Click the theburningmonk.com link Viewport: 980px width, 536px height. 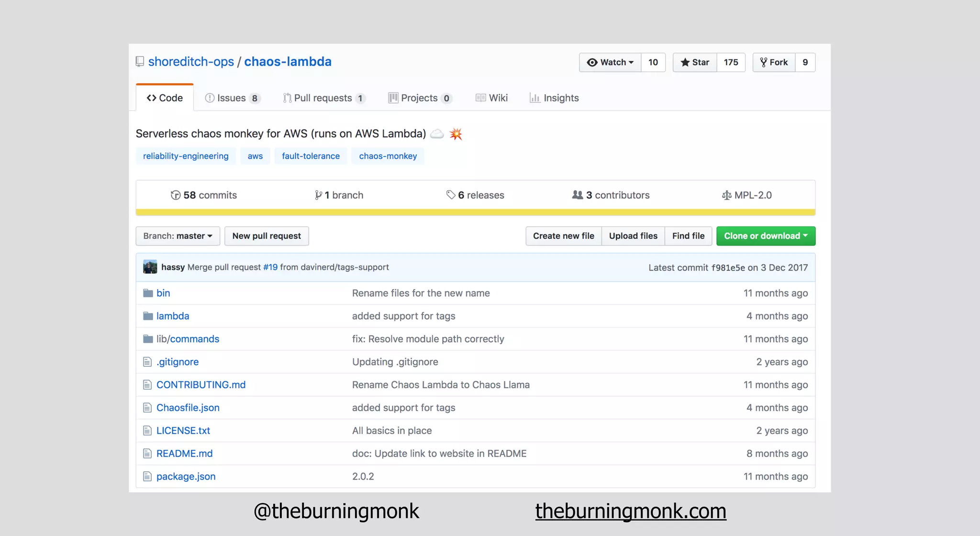pos(631,512)
